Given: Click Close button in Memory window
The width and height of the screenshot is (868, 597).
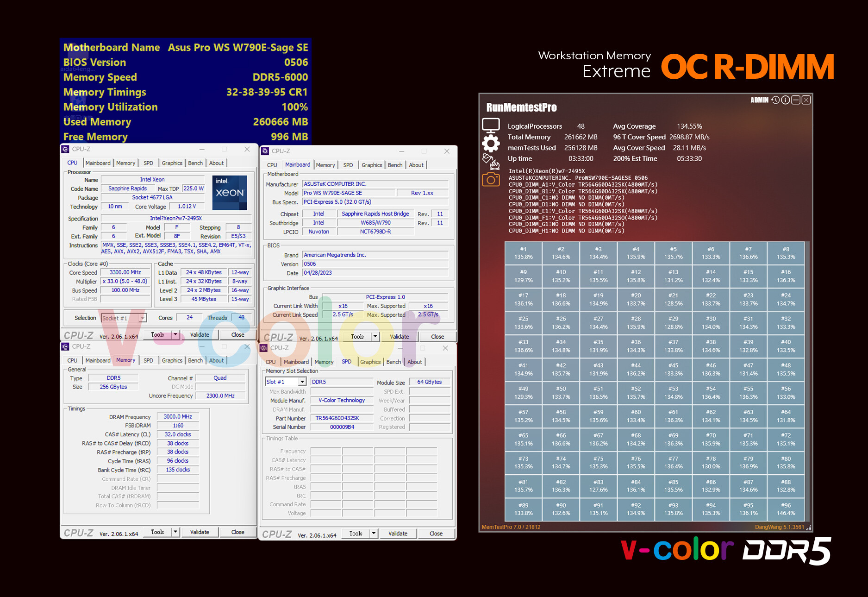Looking at the screenshot, I should click(x=238, y=532).
